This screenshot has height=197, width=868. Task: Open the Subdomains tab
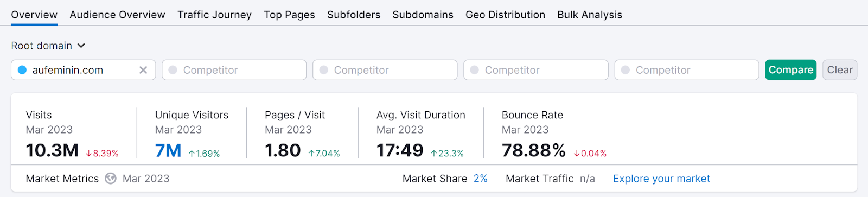423,15
